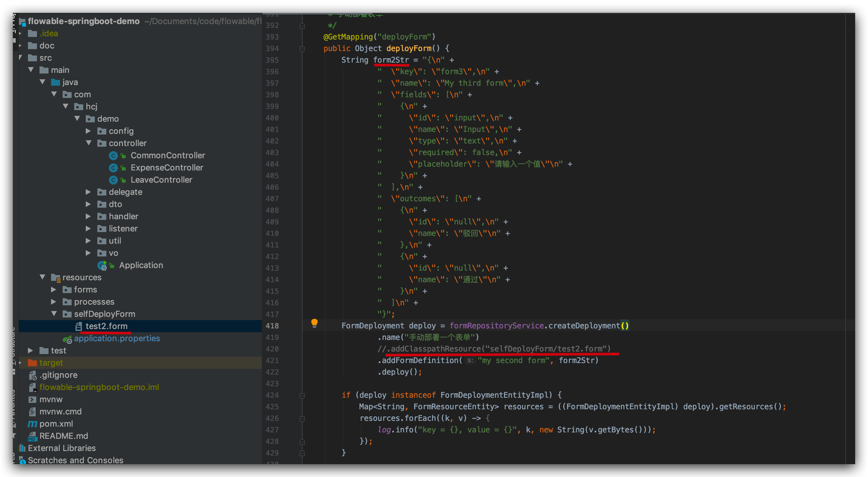Image resolution: width=868 pixels, height=477 pixels.
Task: Toggle code fold marker at line 394
Action: click(302, 49)
